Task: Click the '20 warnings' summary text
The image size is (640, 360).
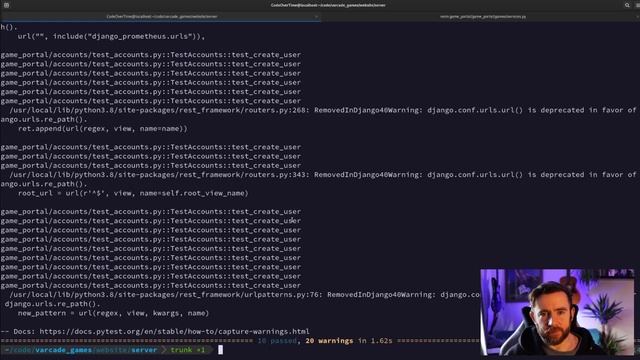Action: pyautogui.click(x=329, y=340)
